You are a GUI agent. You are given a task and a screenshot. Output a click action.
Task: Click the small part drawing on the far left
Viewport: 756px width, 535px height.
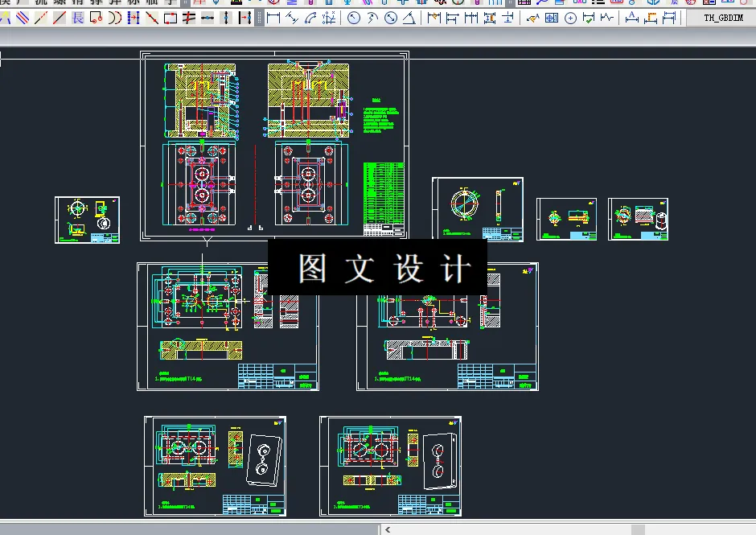(87, 219)
